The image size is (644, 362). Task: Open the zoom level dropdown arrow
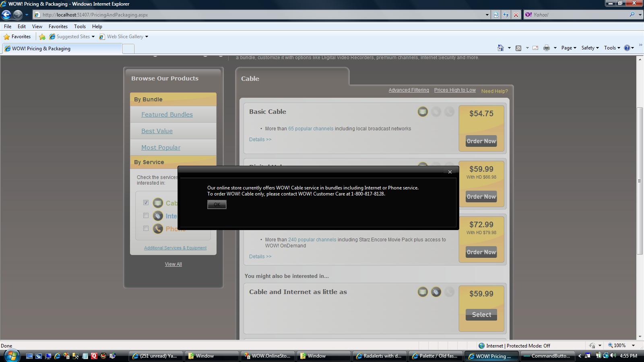point(633,346)
